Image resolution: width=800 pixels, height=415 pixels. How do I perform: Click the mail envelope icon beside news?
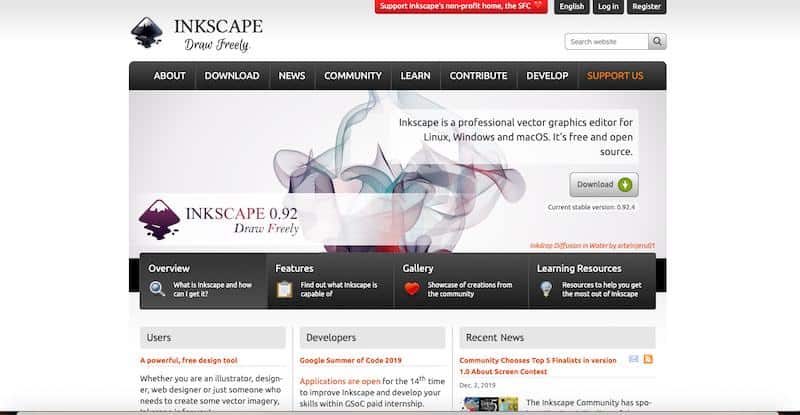(x=634, y=359)
